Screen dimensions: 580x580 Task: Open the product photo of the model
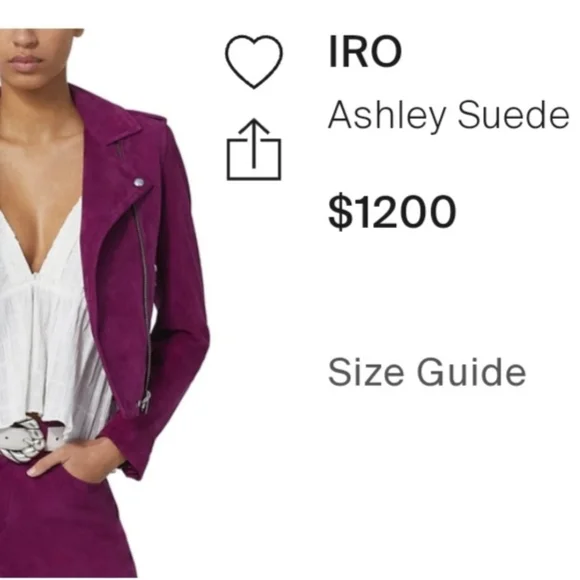(x=105, y=303)
